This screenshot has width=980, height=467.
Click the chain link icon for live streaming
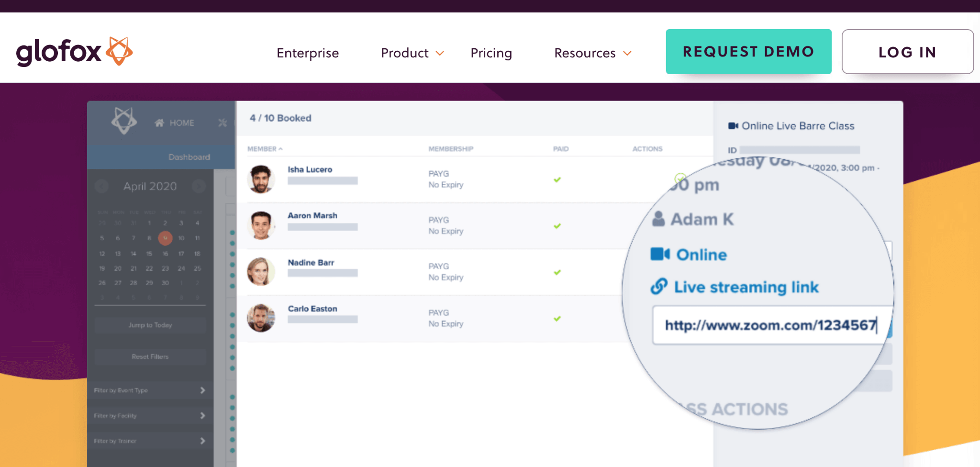coord(659,287)
